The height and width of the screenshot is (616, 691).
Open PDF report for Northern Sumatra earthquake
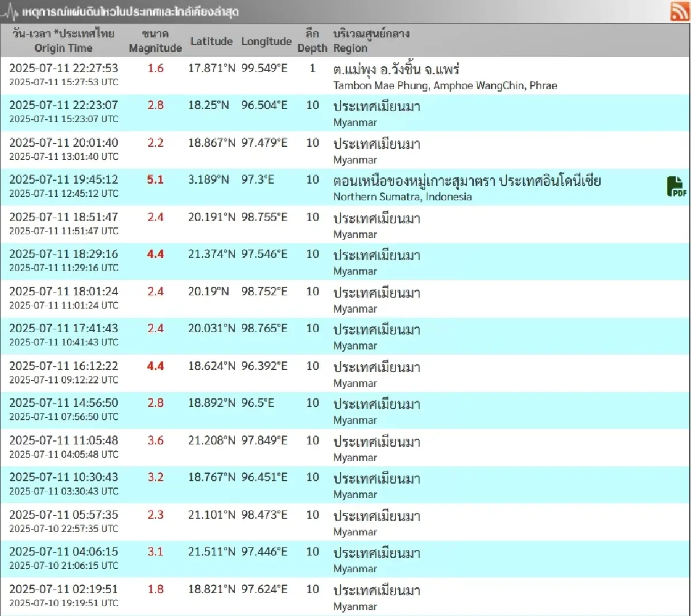pyautogui.click(x=677, y=187)
